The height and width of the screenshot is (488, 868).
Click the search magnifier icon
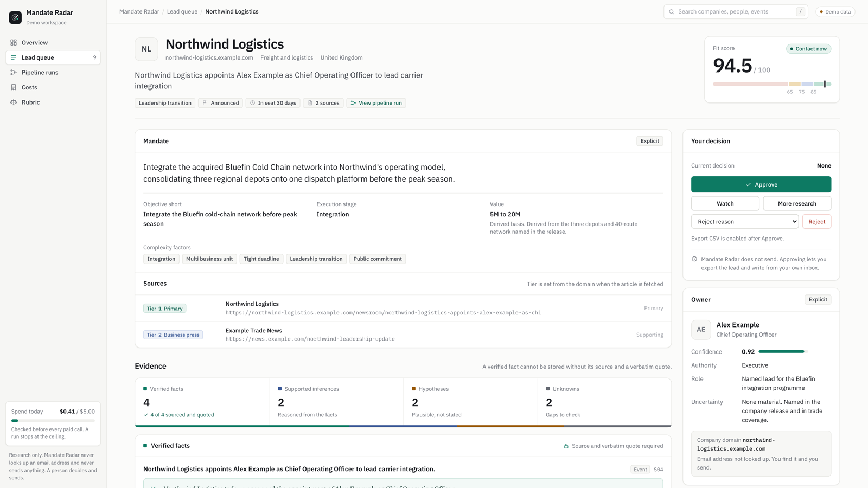click(672, 12)
